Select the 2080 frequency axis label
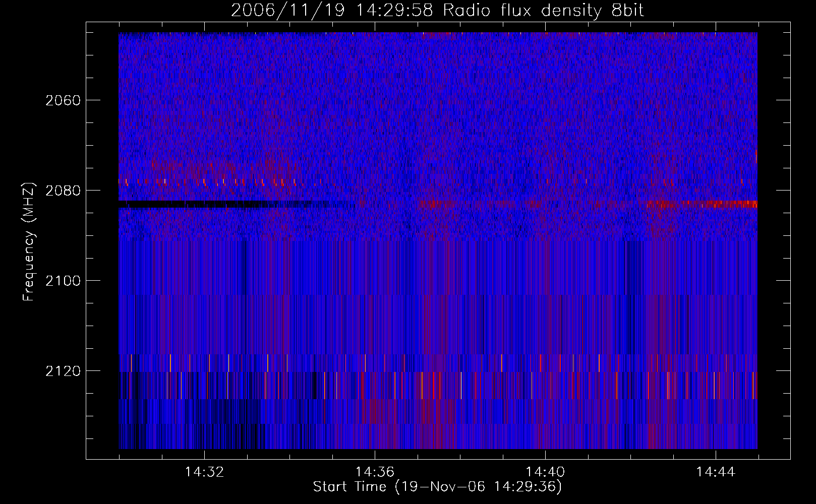The image size is (816, 504). coord(63,191)
